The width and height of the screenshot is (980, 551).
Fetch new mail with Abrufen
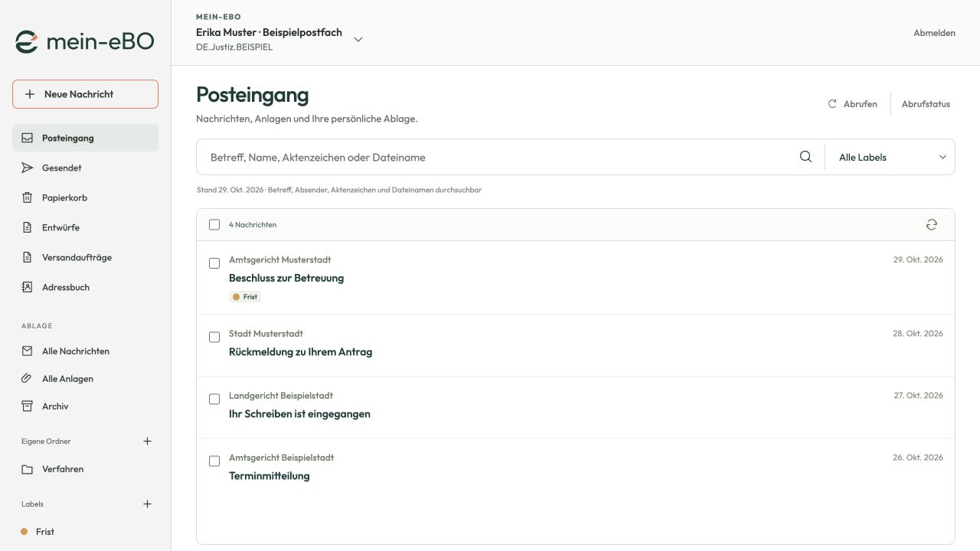pos(852,104)
